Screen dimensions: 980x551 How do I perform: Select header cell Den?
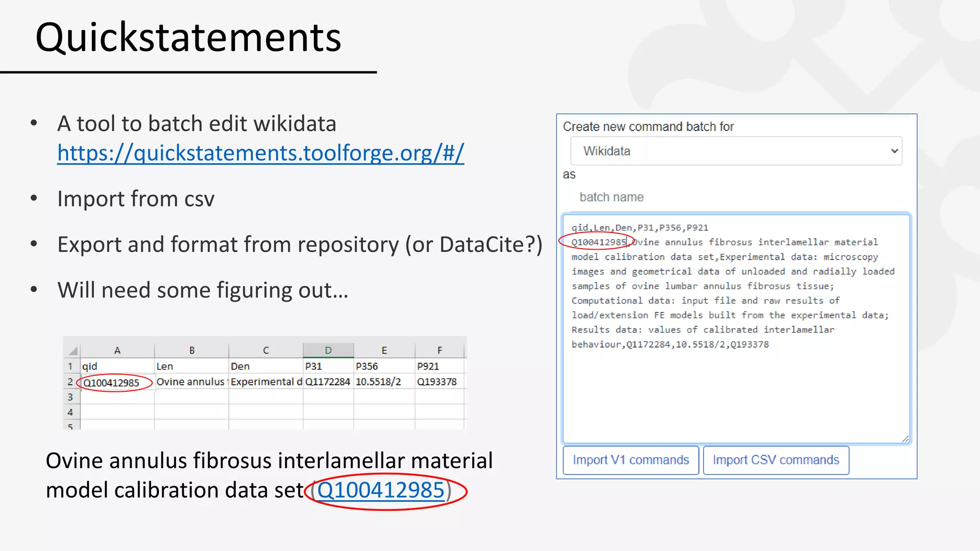266,366
